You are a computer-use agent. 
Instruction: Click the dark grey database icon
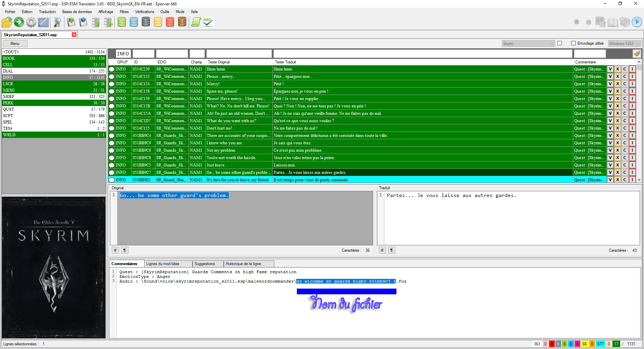point(146,22)
